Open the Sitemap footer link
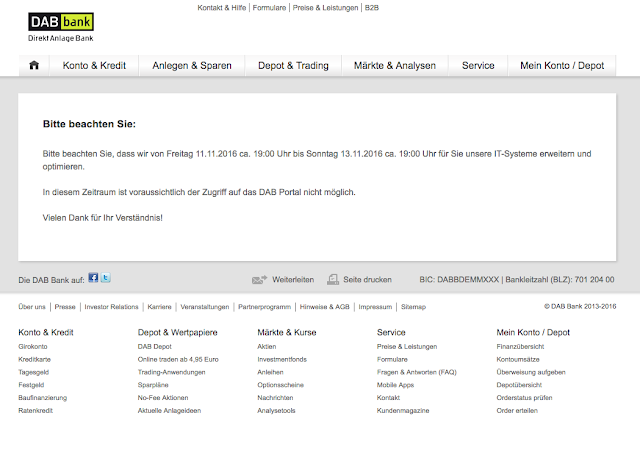This screenshot has height=469, width=640. (x=413, y=307)
